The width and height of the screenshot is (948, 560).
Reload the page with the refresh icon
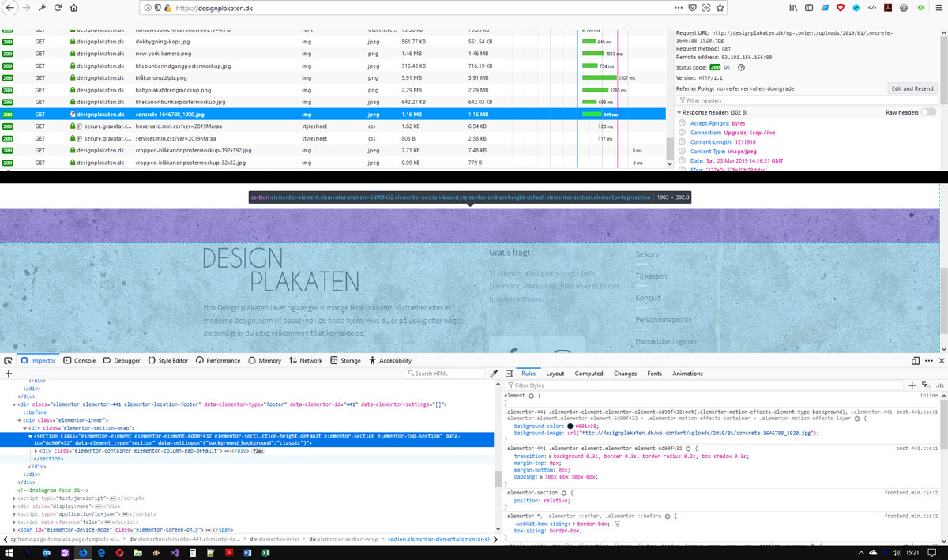[x=56, y=8]
